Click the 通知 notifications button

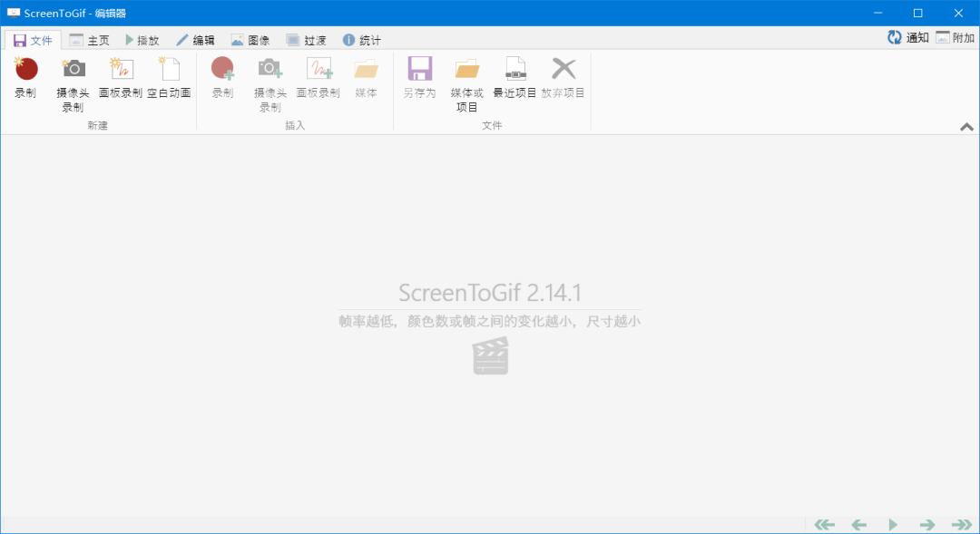(907, 38)
